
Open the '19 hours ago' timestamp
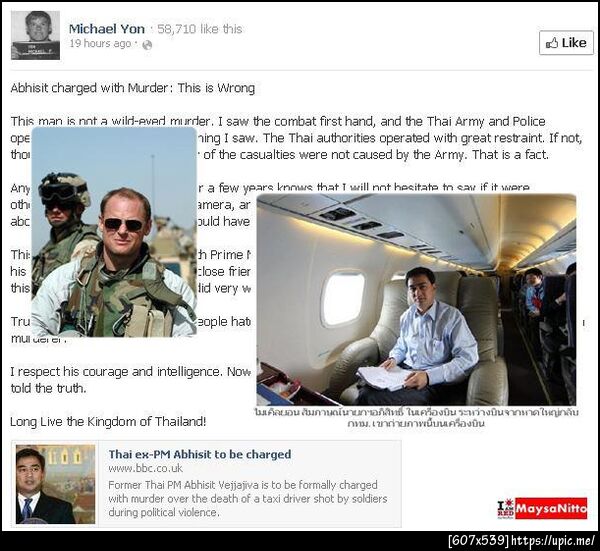[x=100, y=44]
